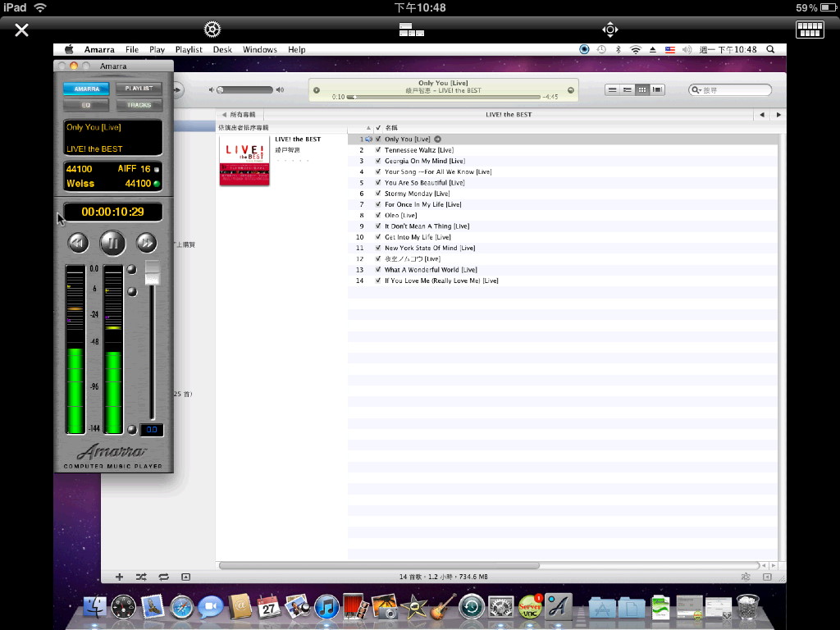Open the Apple menu

(x=69, y=49)
